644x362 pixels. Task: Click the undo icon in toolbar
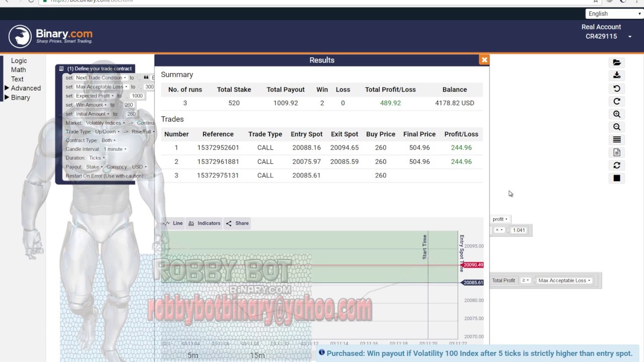tap(617, 88)
